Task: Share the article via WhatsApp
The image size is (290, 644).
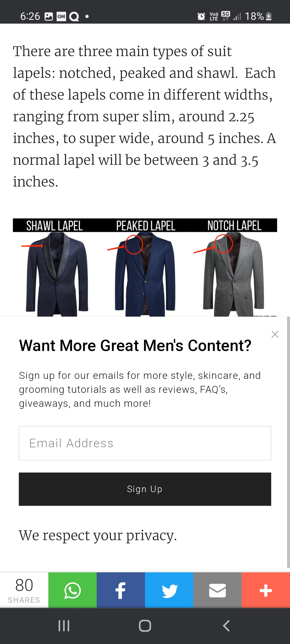Action: click(x=73, y=590)
